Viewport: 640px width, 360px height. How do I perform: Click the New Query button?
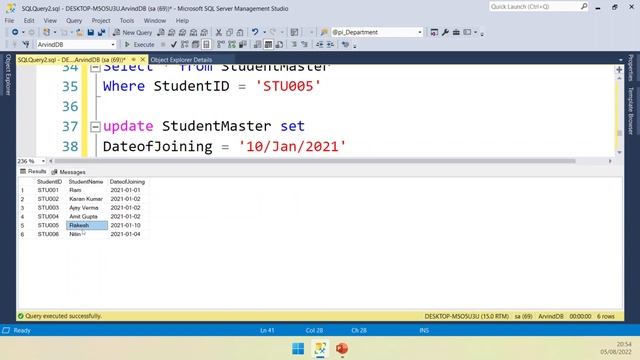(x=133, y=32)
